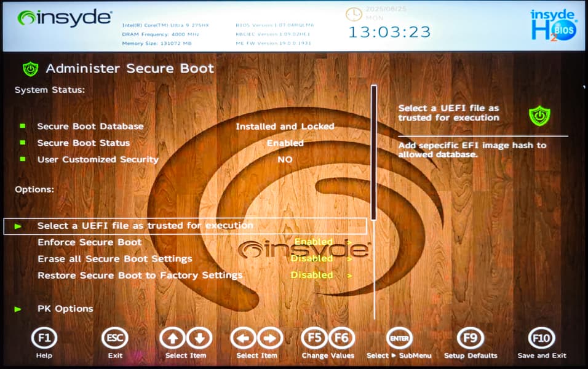Screen dimensions: 588x369
Task: Open the PK Options submenu
Action: point(65,309)
